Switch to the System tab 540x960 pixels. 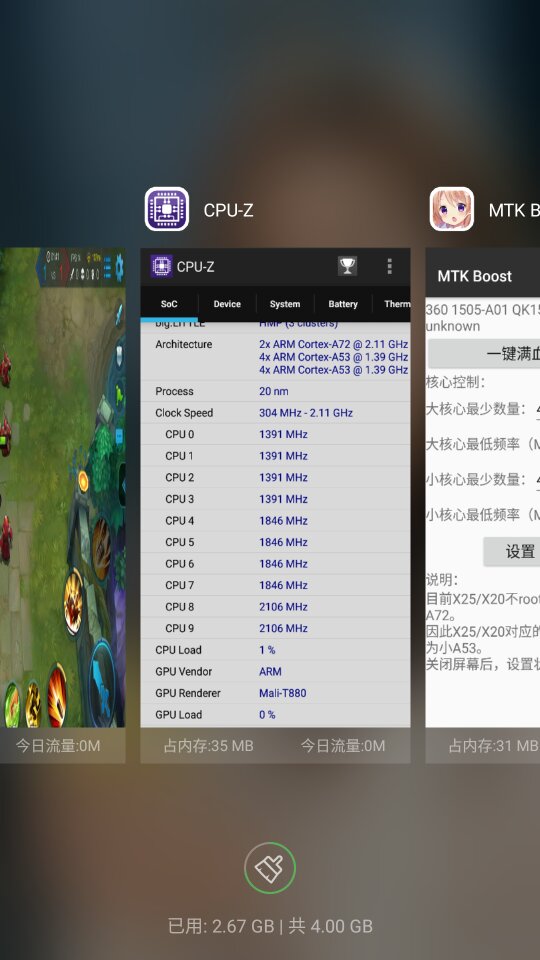(285, 304)
